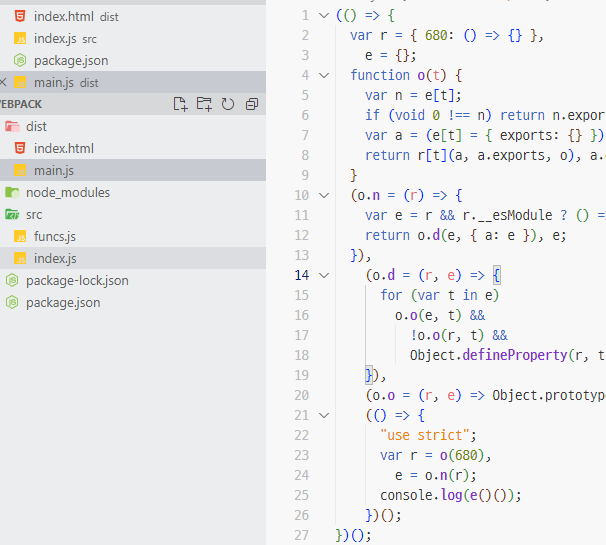
Task: Refresh the explorer file tree
Action: point(228,104)
